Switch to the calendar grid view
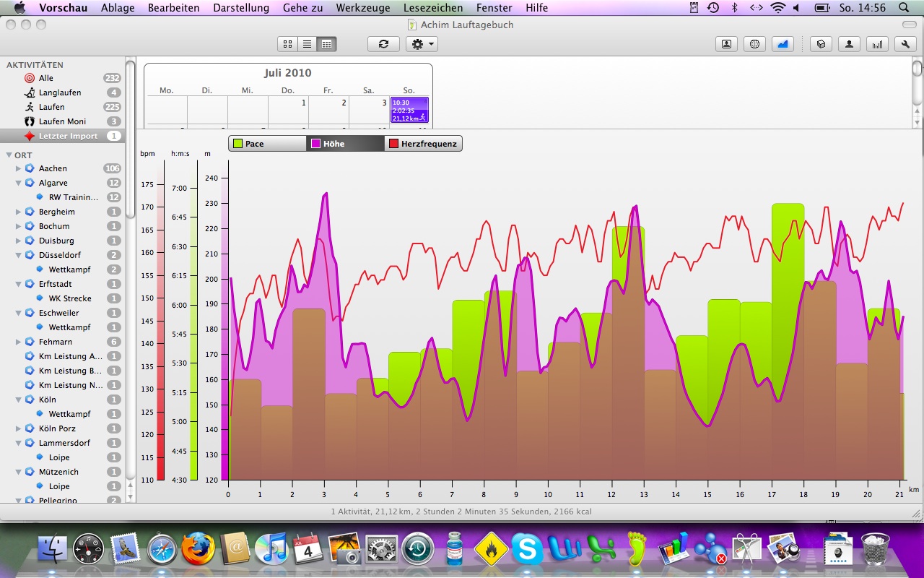924x578 pixels. 326,44
